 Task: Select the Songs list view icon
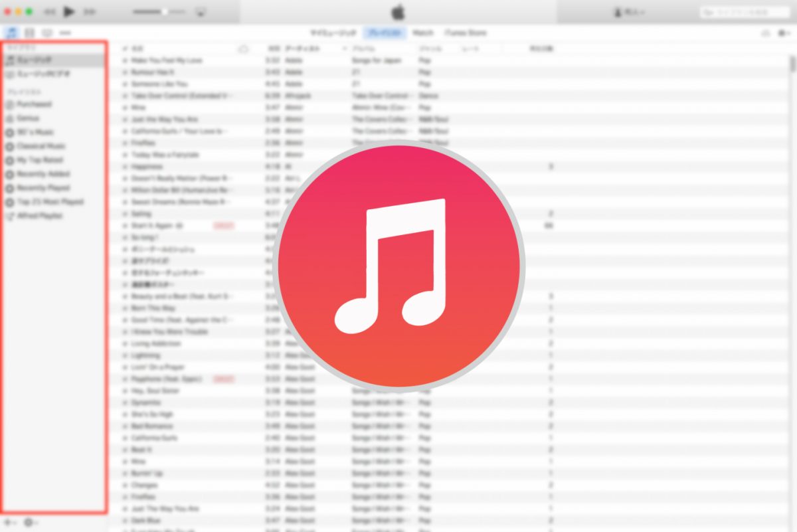click(12, 33)
